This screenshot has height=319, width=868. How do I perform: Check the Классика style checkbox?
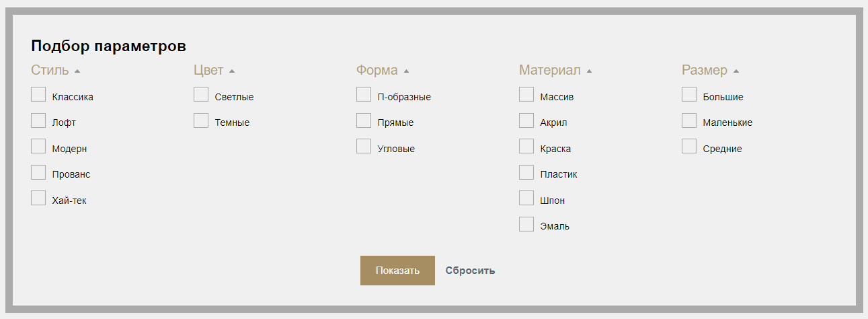pos(38,95)
